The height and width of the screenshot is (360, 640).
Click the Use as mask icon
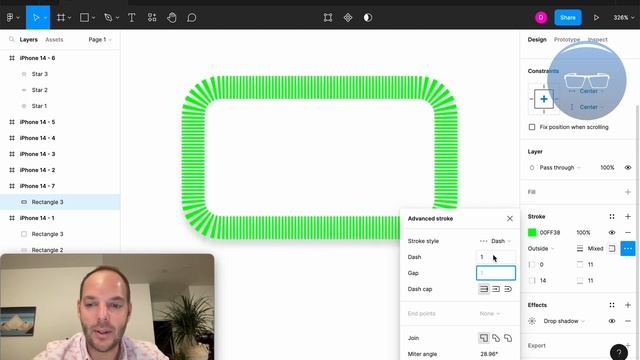coord(368,18)
